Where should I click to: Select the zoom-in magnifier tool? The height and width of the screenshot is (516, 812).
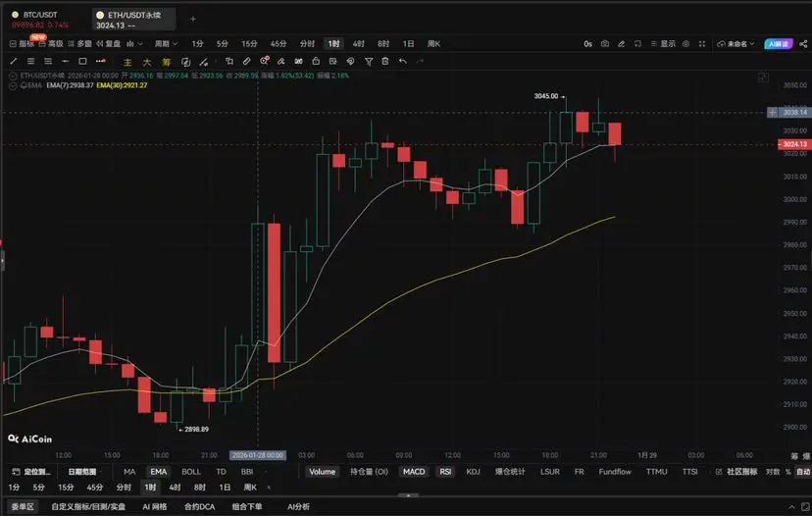(x=265, y=61)
